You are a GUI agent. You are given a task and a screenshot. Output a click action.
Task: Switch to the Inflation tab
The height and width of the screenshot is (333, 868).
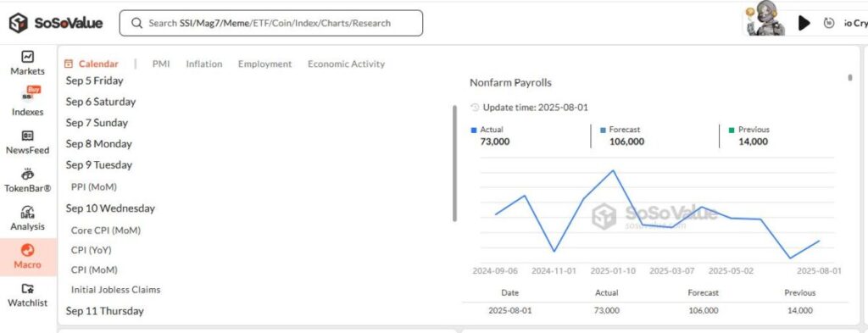[x=203, y=64]
